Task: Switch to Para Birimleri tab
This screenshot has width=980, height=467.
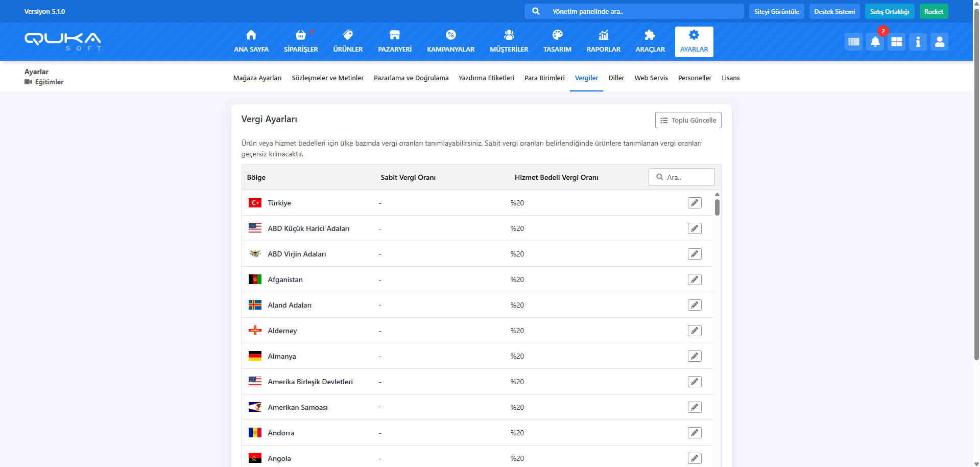Action: point(544,78)
